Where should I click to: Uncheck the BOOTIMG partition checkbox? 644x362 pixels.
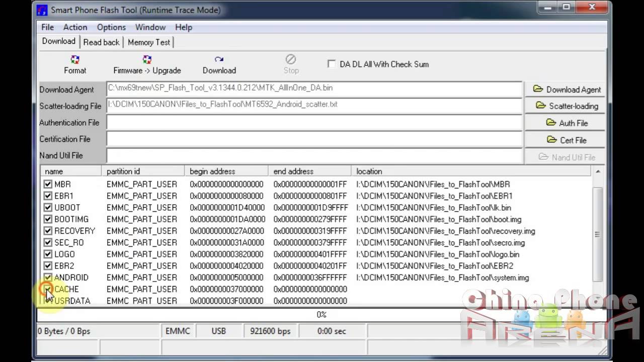click(48, 219)
